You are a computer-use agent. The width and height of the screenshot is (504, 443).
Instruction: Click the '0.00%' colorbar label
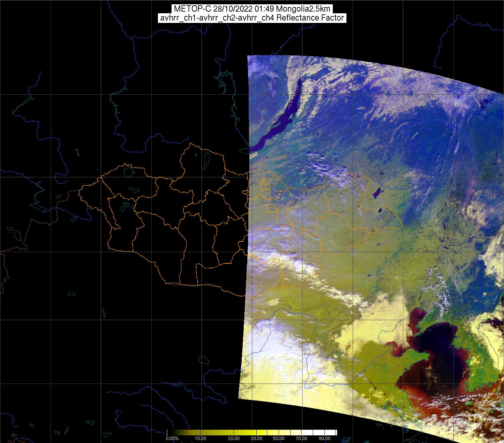tap(172, 439)
